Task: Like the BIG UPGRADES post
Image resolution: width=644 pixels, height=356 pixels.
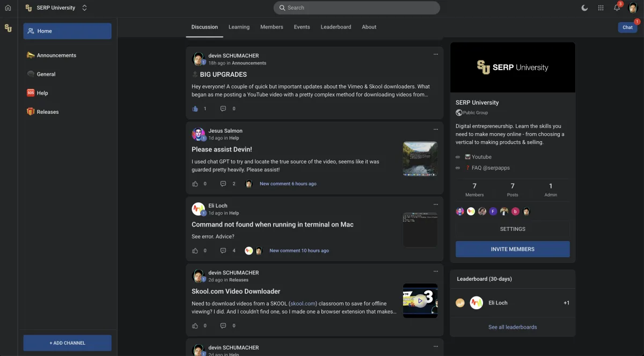Action: [195, 108]
